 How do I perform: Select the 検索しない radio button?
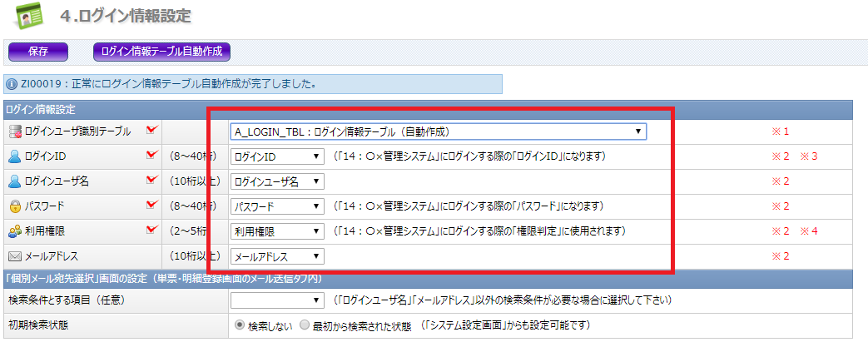[240, 326]
